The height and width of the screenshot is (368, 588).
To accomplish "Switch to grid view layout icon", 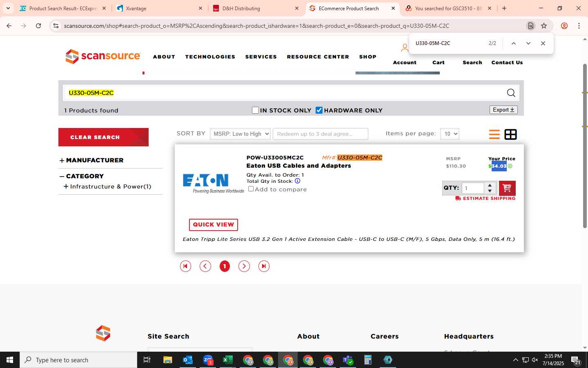I will pyautogui.click(x=510, y=134).
